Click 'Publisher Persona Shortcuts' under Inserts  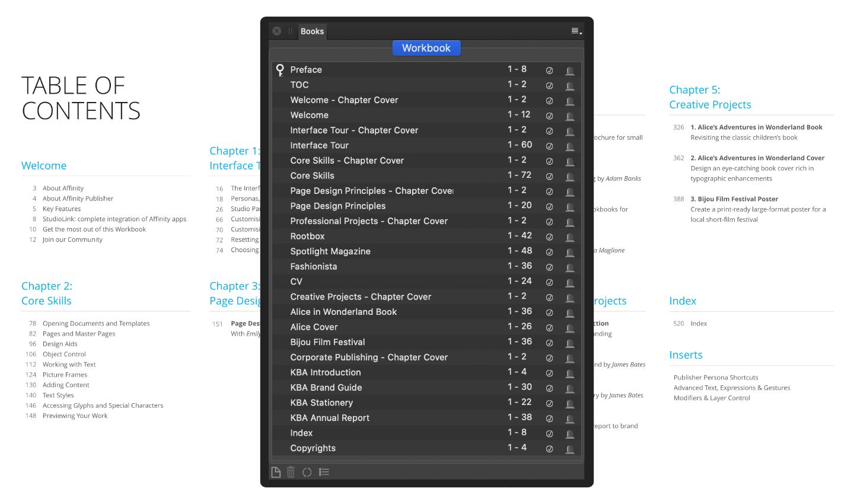[716, 378]
